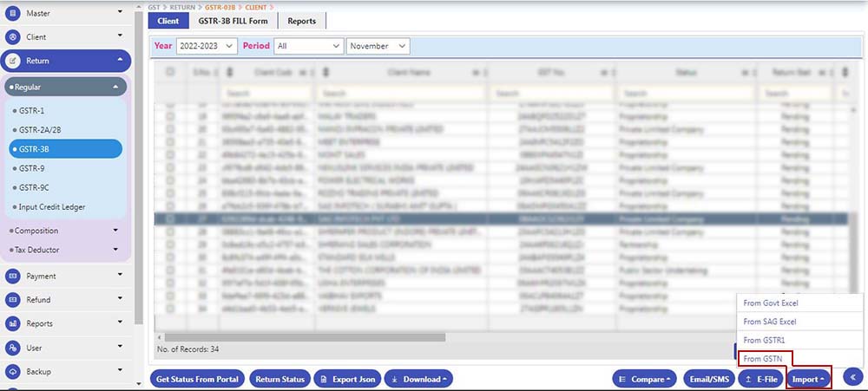Click the User sidebar icon

pos(12,348)
